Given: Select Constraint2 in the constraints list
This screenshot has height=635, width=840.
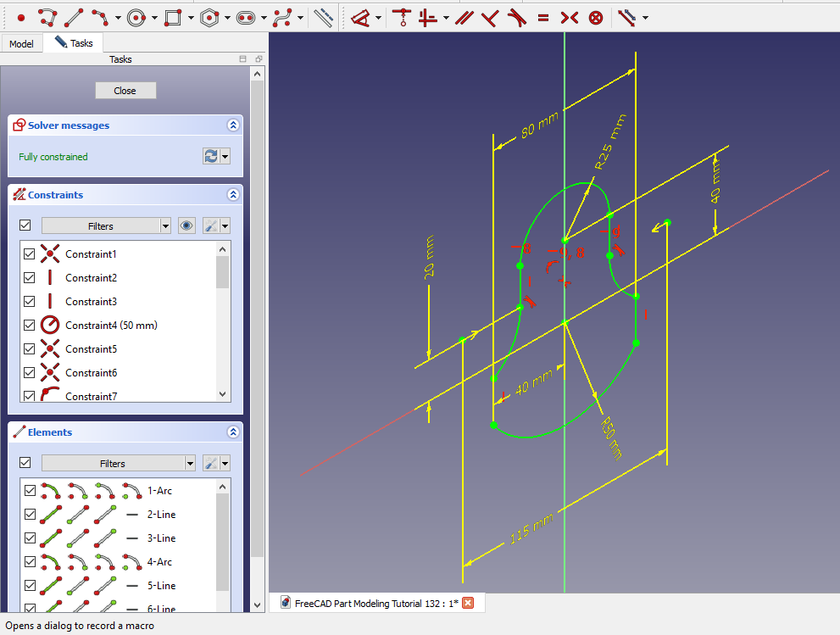Looking at the screenshot, I should (91, 277).
